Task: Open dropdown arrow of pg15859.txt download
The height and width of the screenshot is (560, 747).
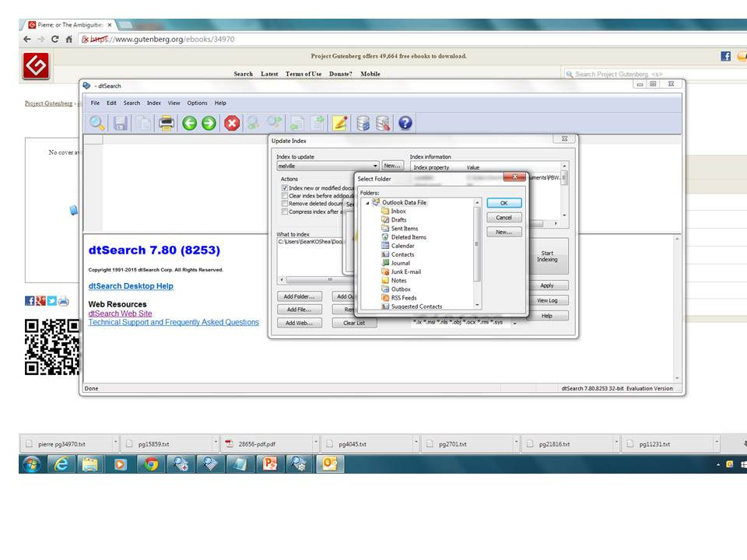Action: tap(216, 443)
